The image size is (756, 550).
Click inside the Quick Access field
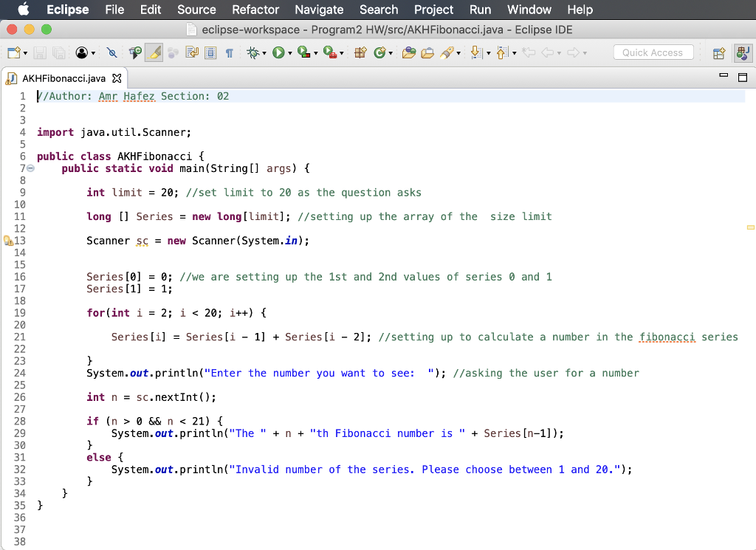coord(653,52)
